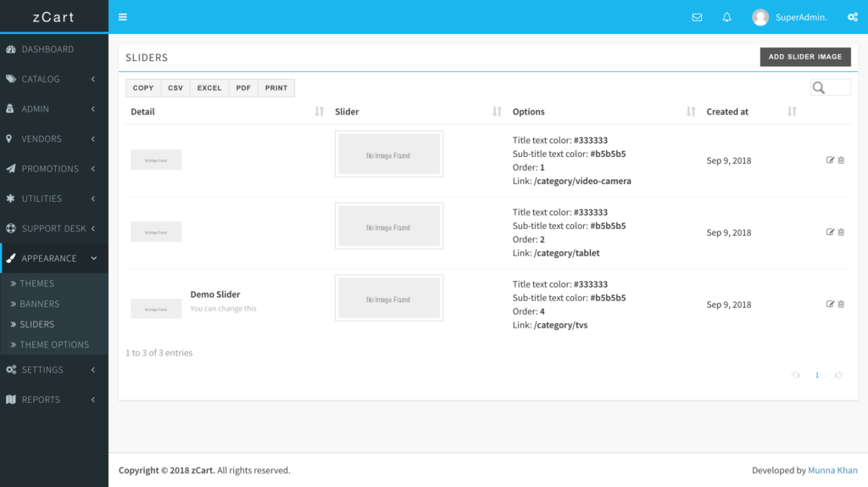Click the Add Slider Image button
The width and height of the screenshot is (868, 487).
804,57
